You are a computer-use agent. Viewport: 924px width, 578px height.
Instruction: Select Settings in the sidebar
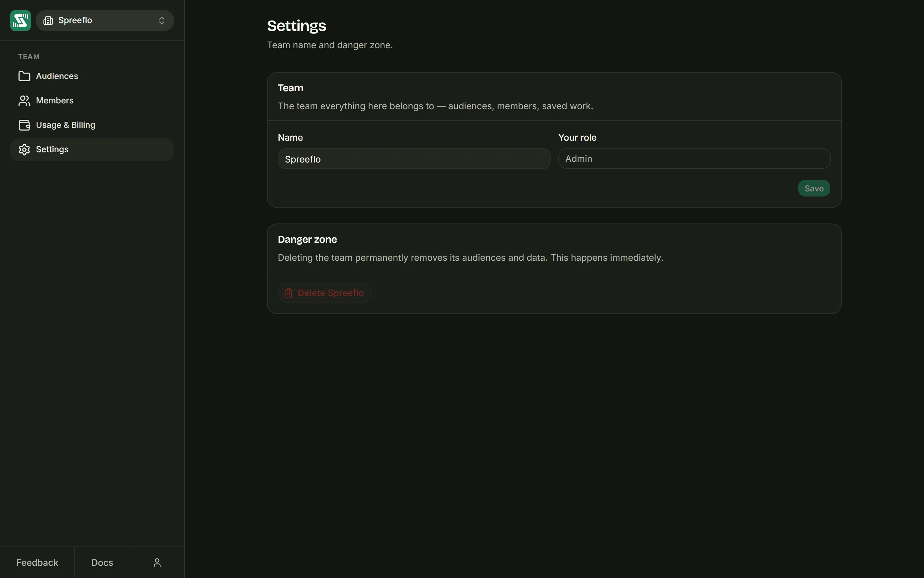[x=92, y=149]
